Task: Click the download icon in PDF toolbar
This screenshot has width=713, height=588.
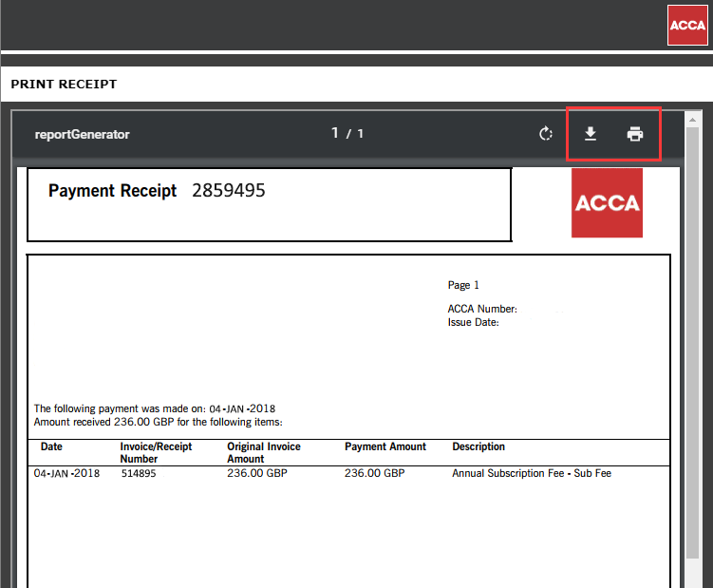Action: [x=590, y=134]
